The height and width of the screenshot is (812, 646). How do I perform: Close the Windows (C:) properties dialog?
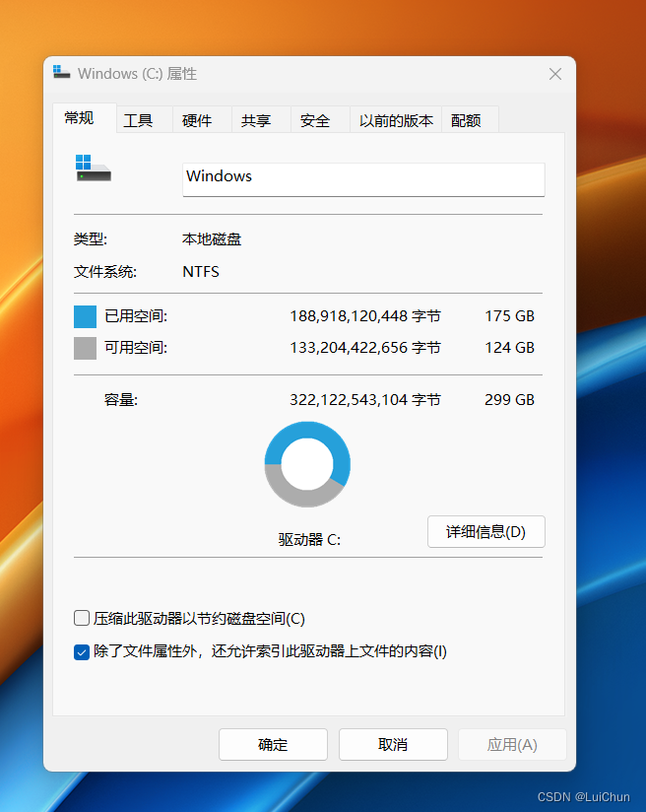coord(555,74)
